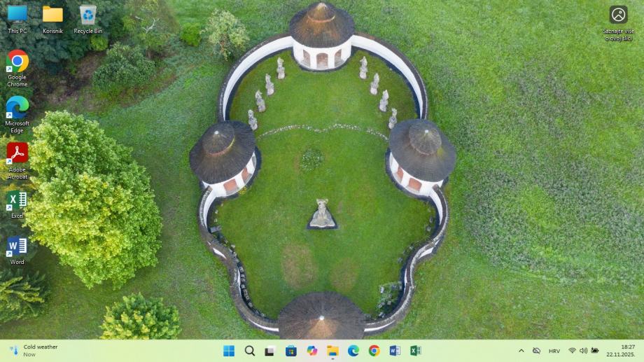The width and height of the screenshot is (644, 362).
Task: Open the Wi-Fi network tray icon
Action: tap(572, 351)
